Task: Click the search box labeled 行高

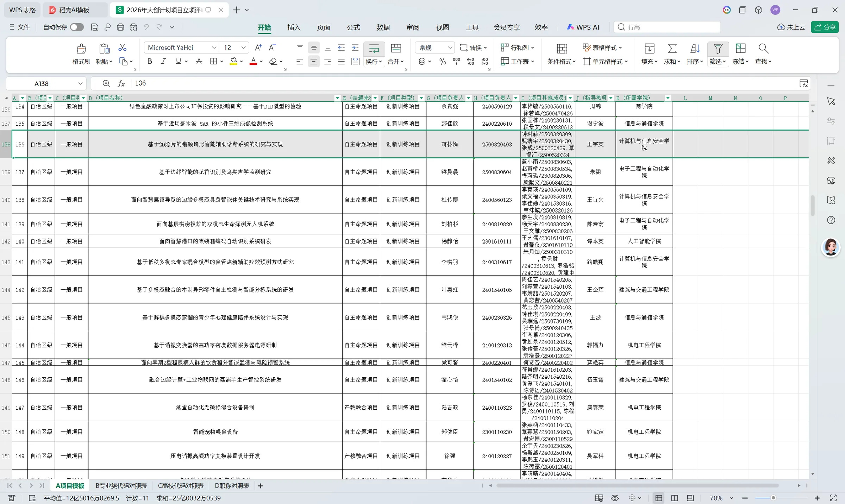Action: pyautogui.click(x=667, y=27)
